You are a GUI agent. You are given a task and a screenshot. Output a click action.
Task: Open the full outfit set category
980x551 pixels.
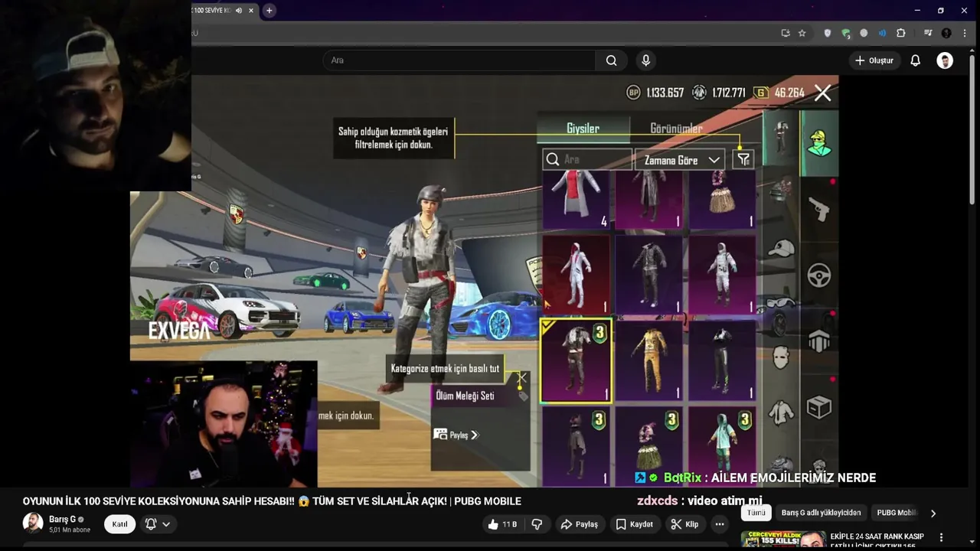pos(781,137)
